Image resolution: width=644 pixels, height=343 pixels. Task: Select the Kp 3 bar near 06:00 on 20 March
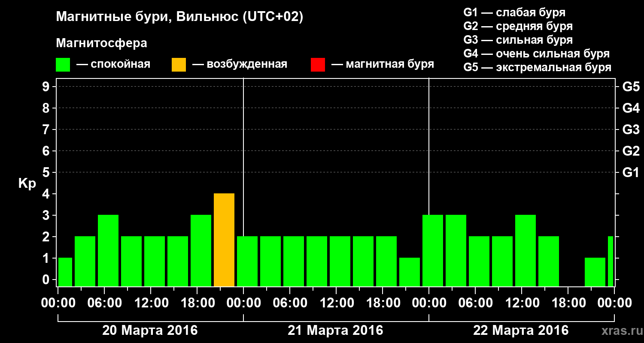tap(108, 251)
